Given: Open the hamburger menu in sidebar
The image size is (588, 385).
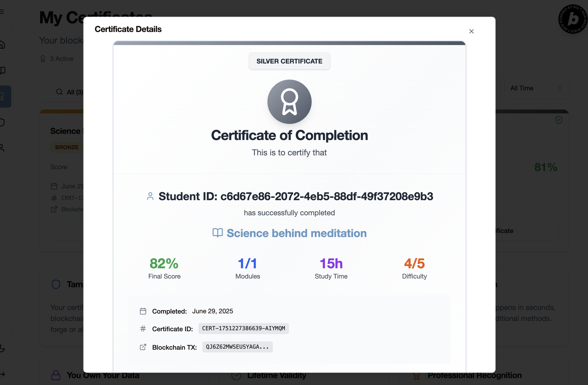Looking at the screenshot, I should (x=2, y=12).
